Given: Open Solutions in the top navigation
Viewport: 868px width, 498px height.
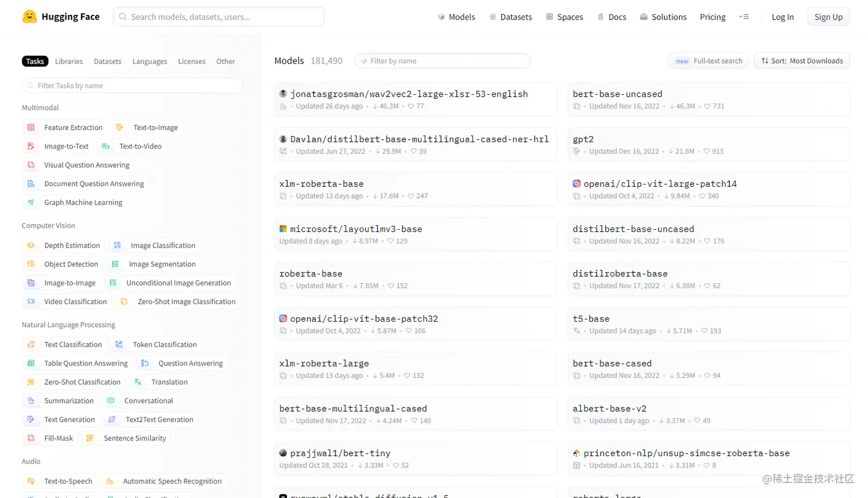Looking at the screenshot, I should [663, 17].
